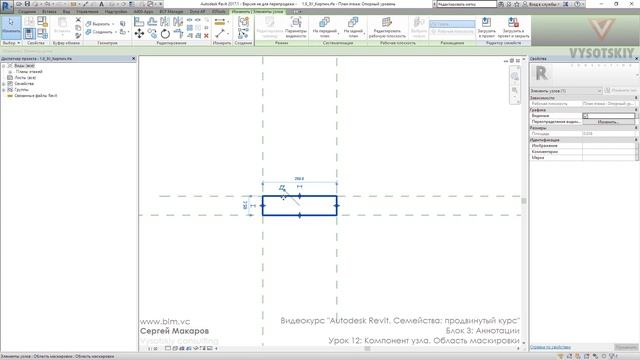This screenshot has width=640, height=360.
Task: Click the Cut to clipboard scissors icon
Action: coord(78,20)
